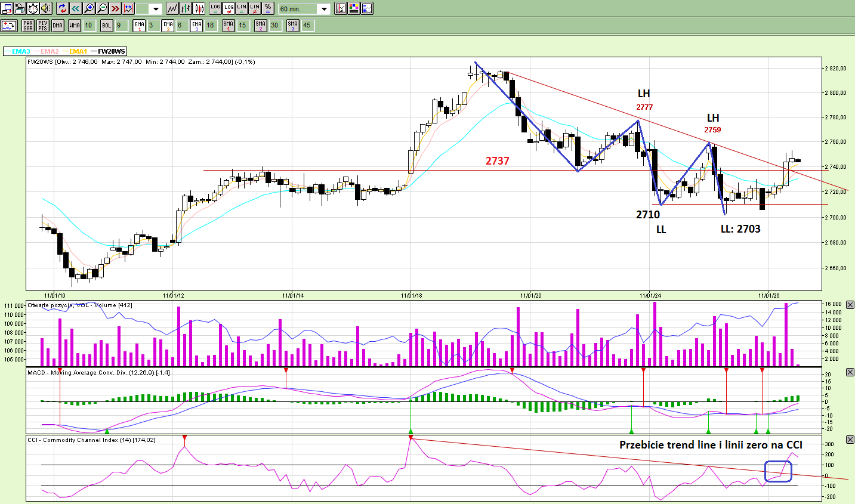
Task: Toggle the DMA indicator
Action: pos(57,25)
